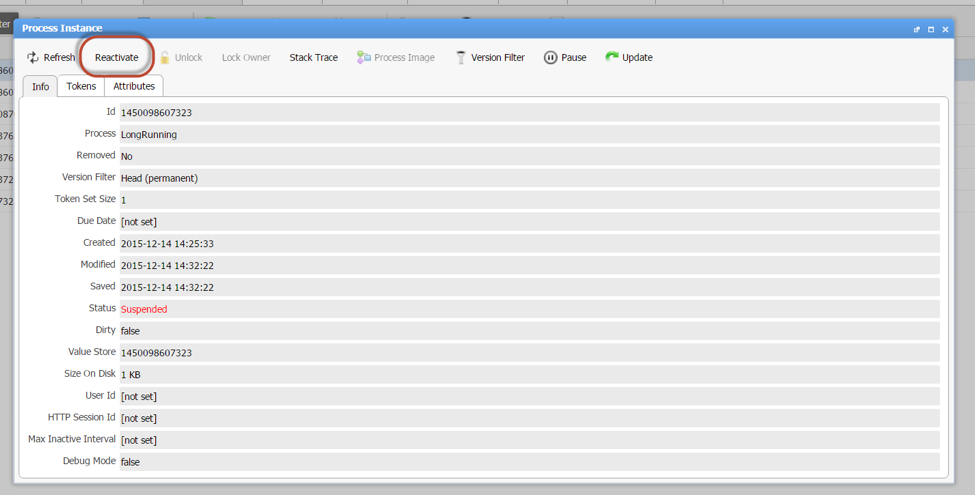975x495 pixels.
Task: Click the Due Date [not set] value
Action: coord(139,222)
